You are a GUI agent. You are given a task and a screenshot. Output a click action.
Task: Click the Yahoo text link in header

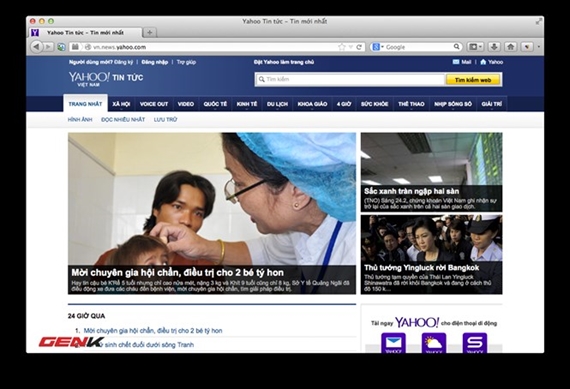coord(495,62)
